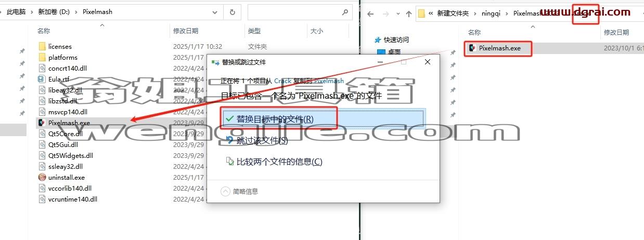This screenshot has height=240, width=644.
Task: Sort by 名称 column in right window
Action: 474,32
